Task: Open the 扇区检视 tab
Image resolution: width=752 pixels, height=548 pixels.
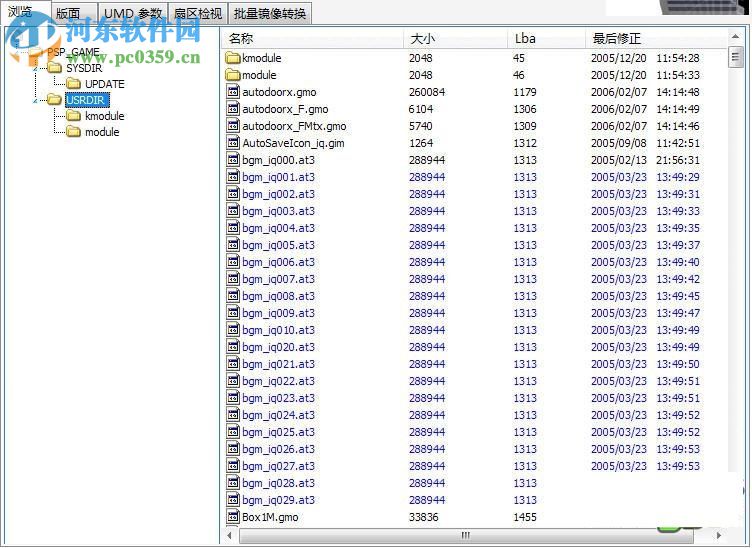Action: tap(198, 13)
